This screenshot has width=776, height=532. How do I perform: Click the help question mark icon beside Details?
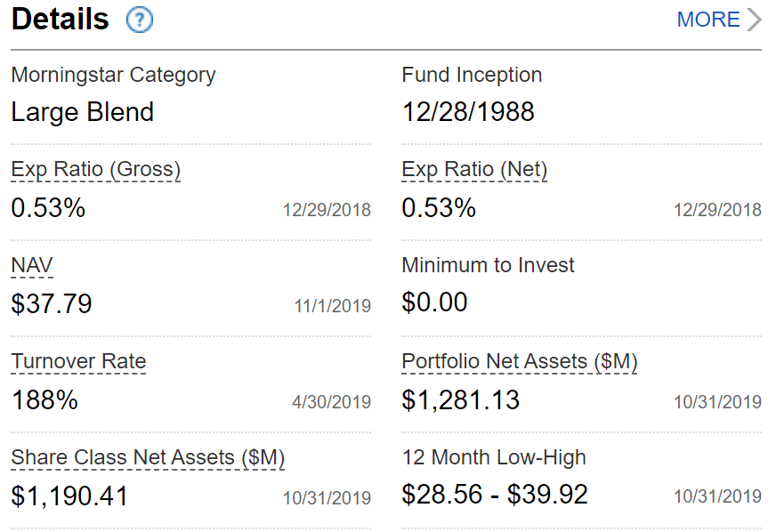140,20
